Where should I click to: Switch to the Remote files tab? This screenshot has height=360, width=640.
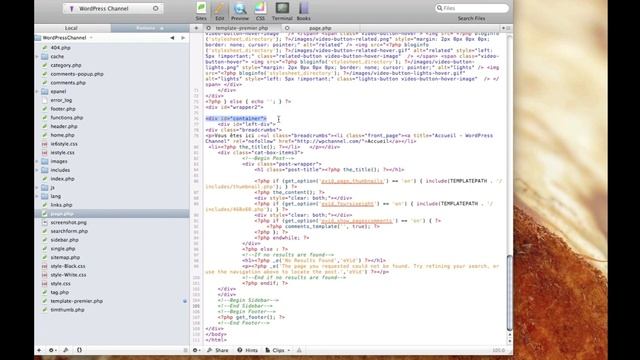[150, 28]
